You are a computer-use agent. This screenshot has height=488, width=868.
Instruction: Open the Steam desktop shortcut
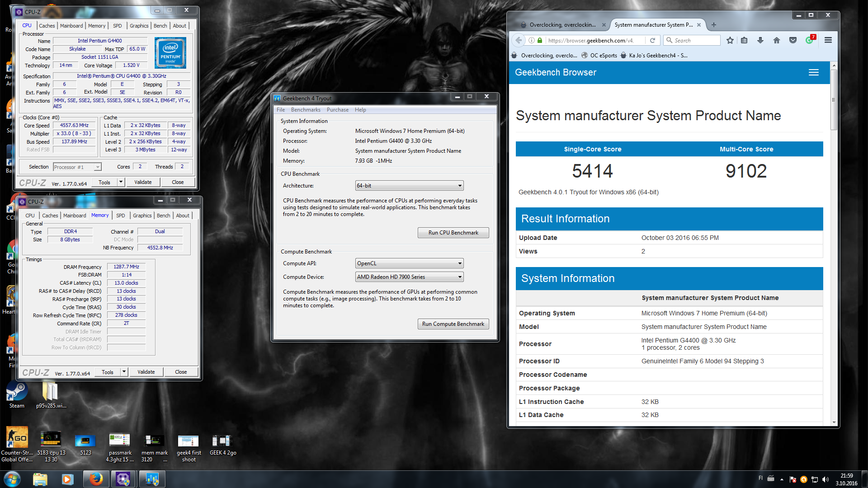(17, 394)
